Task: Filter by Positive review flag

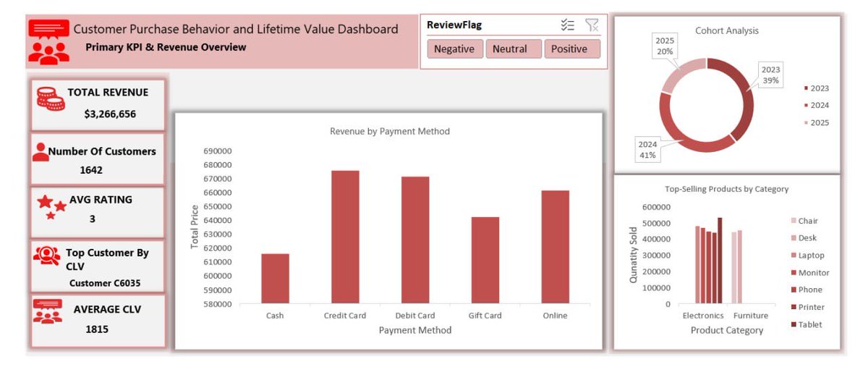Action: click(572, 49)
